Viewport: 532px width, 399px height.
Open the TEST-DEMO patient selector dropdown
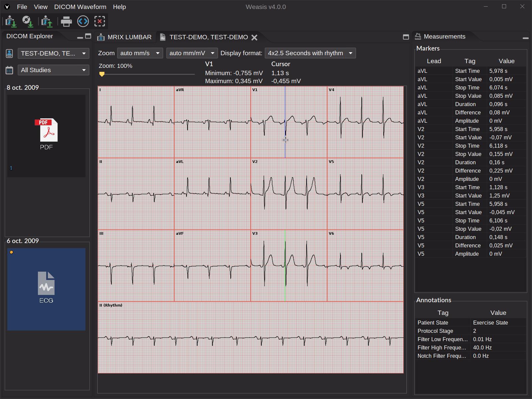[53, 53]
